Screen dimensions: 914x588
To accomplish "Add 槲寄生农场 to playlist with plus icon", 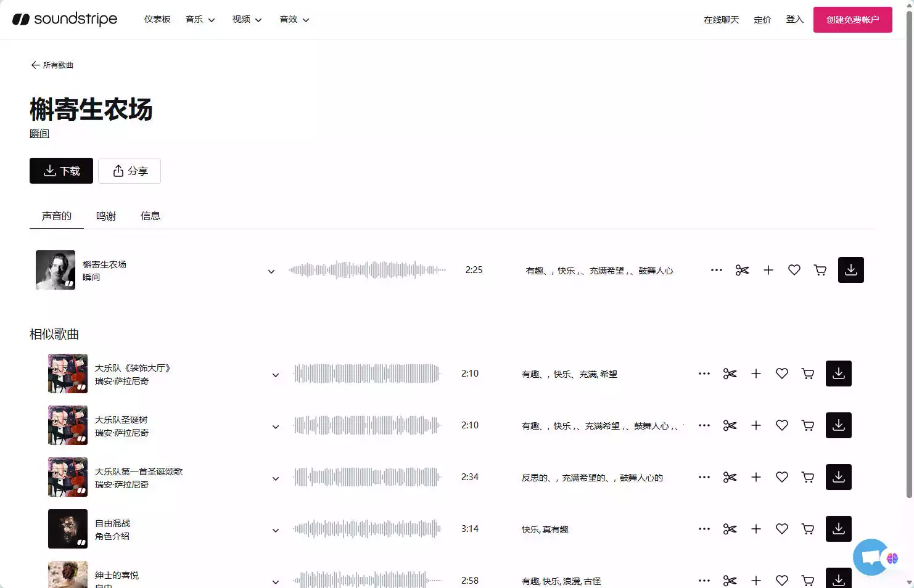I will pos(768,270).
